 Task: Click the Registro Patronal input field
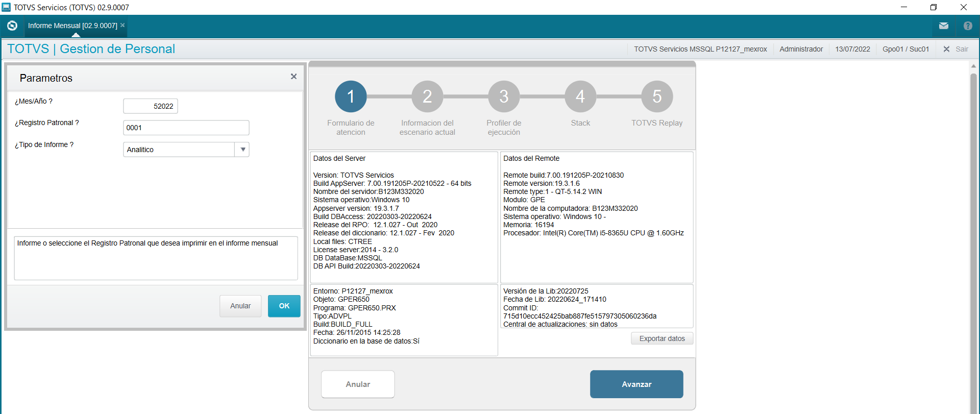point(186,128)
